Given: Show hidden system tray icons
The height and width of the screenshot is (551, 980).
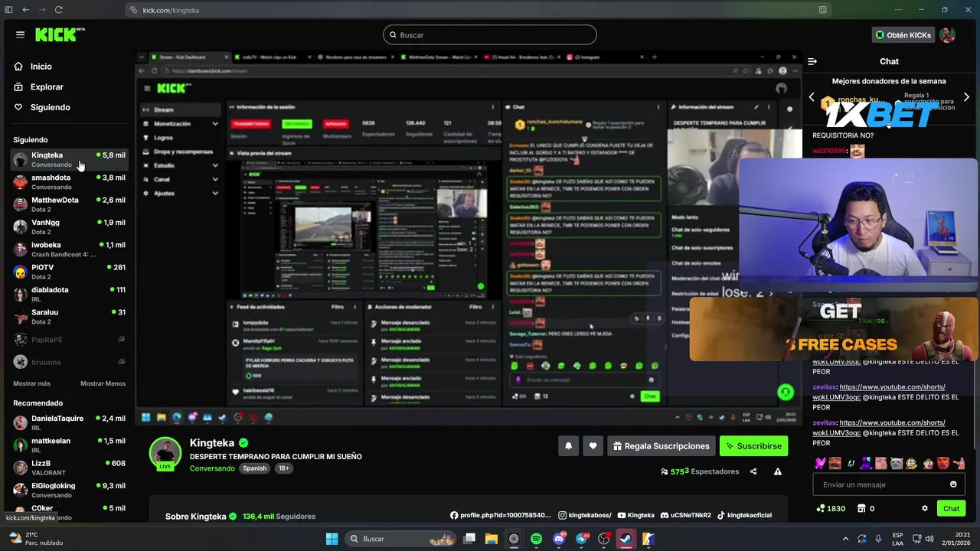Looking at the screenshot, I should tap(845, 539).
